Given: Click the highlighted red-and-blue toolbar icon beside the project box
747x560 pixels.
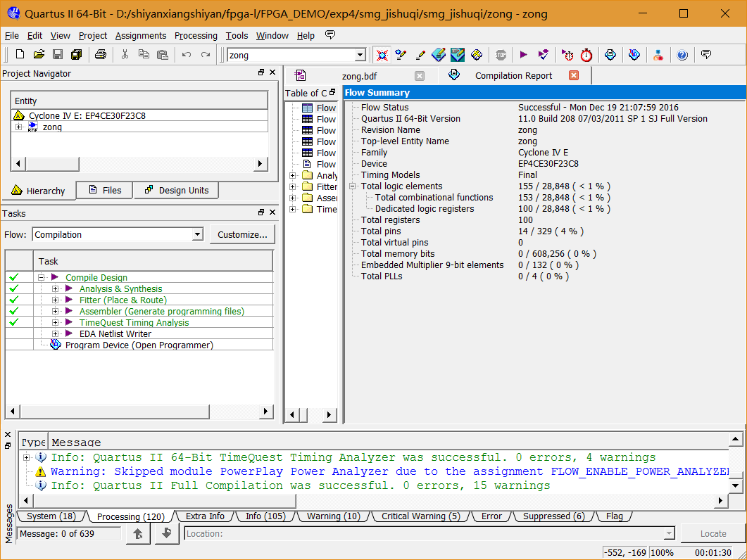Looking at the screenshot, I should [x=382, y=55].
